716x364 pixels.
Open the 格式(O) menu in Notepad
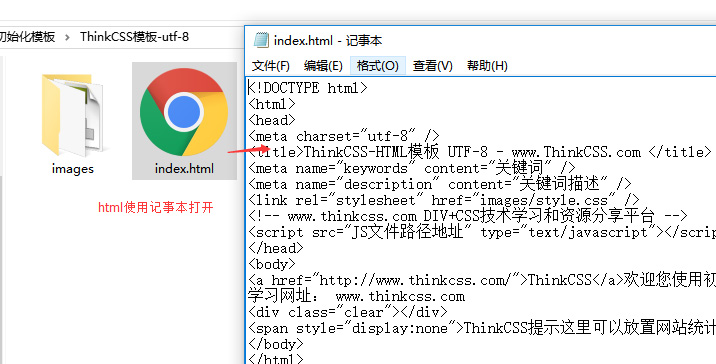[x=378, y=66]
